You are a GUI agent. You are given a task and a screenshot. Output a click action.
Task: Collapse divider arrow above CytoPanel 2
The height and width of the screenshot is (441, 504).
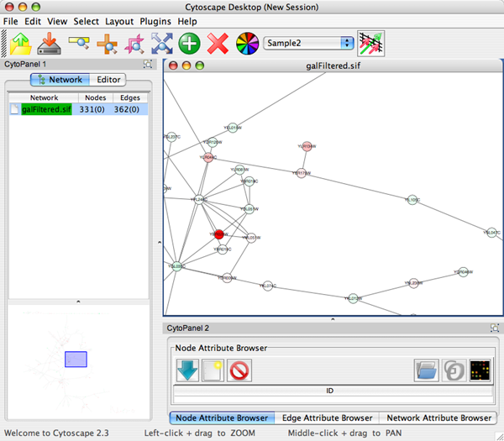(x=333, y=319)
